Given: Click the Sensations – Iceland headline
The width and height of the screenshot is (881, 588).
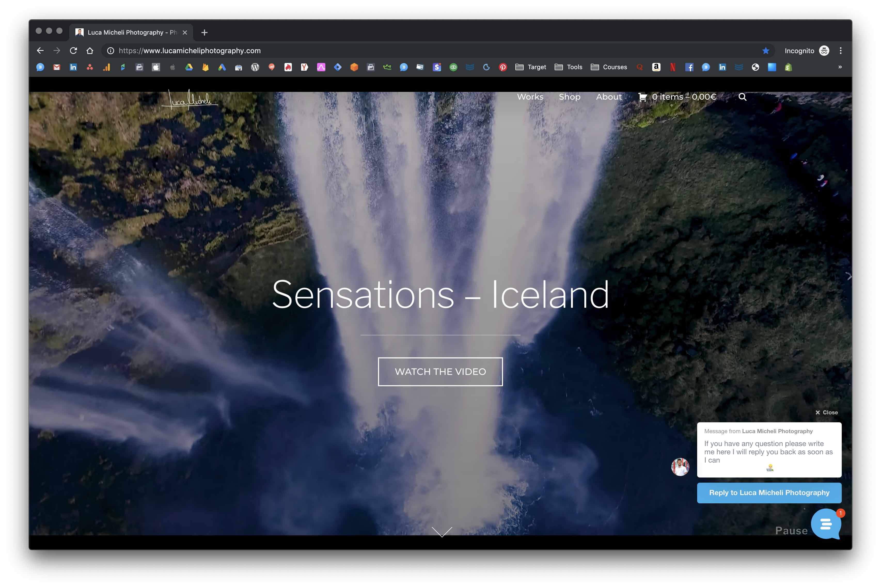Looking at the screenshot, I should coord(440,294).
